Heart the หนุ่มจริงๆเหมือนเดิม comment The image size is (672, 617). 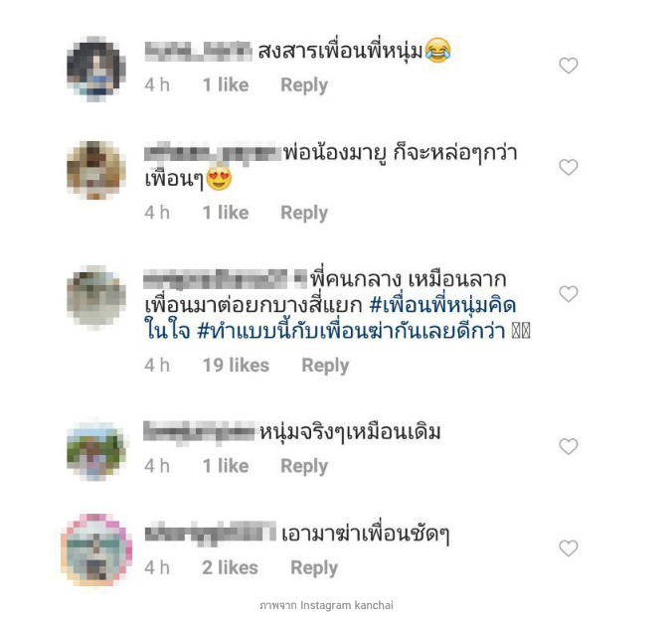tap(569, 446)
